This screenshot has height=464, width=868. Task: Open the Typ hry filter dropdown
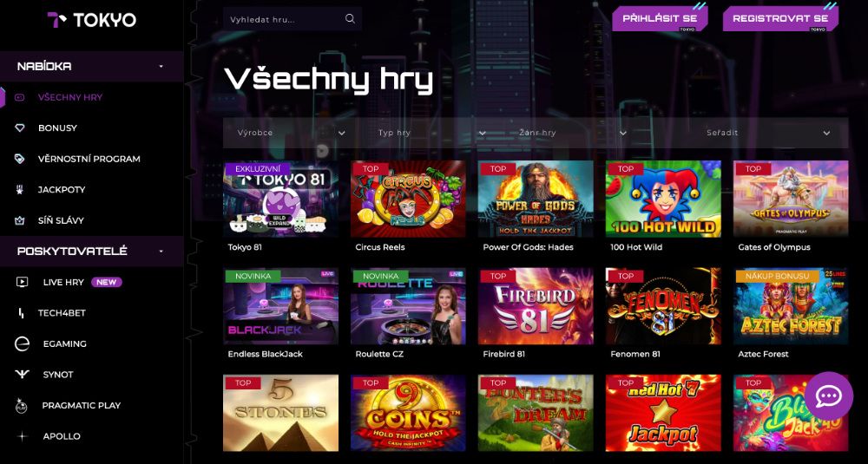click(432, 133)
